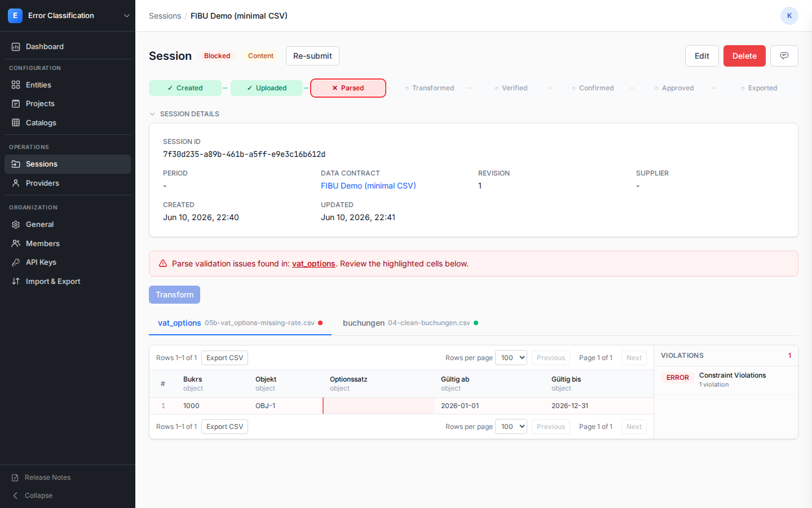Open the Error Classification organization dropdown

(x=68, y=16)
